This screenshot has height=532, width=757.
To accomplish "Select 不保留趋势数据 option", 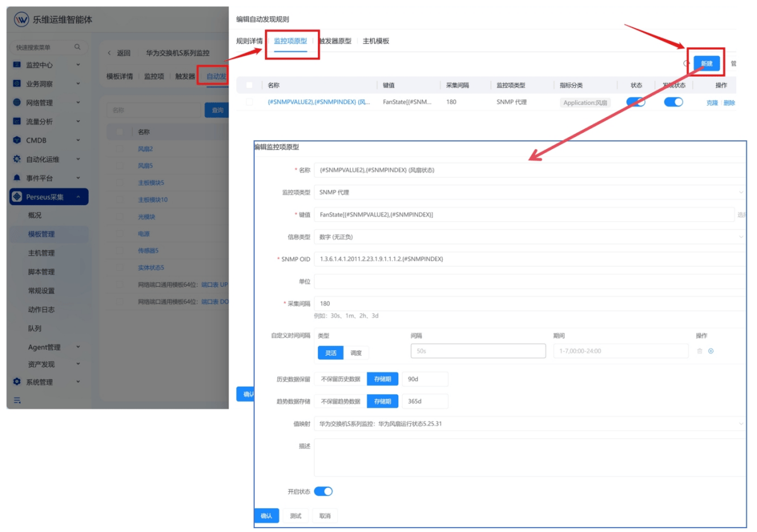I will 340,401.
